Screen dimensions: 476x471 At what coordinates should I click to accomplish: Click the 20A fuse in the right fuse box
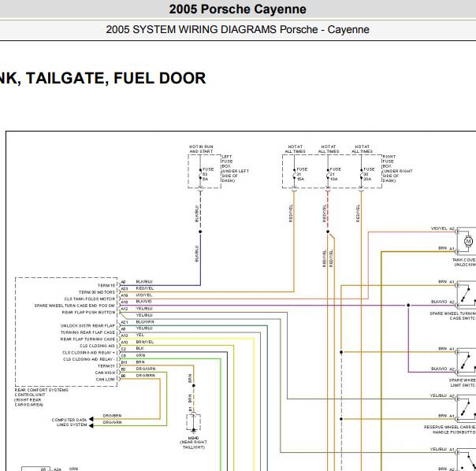pyautogui.click(x=361, y=174)
